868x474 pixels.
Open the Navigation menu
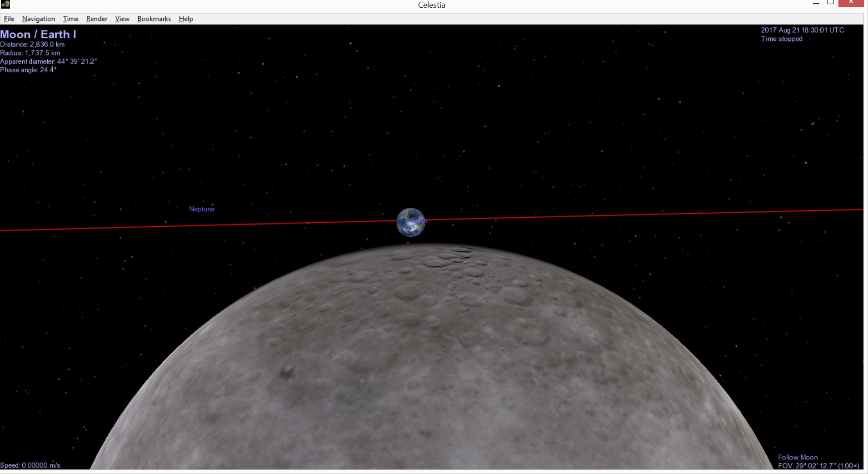pyautogui.click(x=39, y=19)
